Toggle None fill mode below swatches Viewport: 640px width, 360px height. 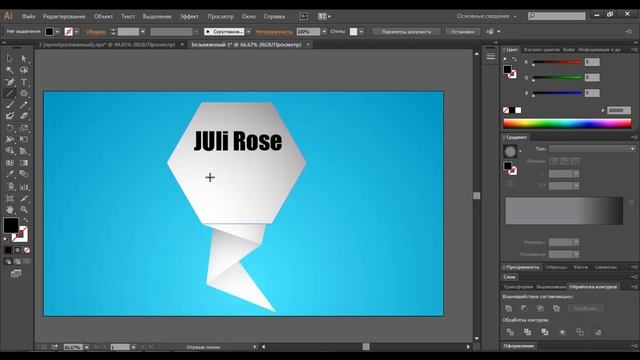pyautogui.click(x=27, y=250)
